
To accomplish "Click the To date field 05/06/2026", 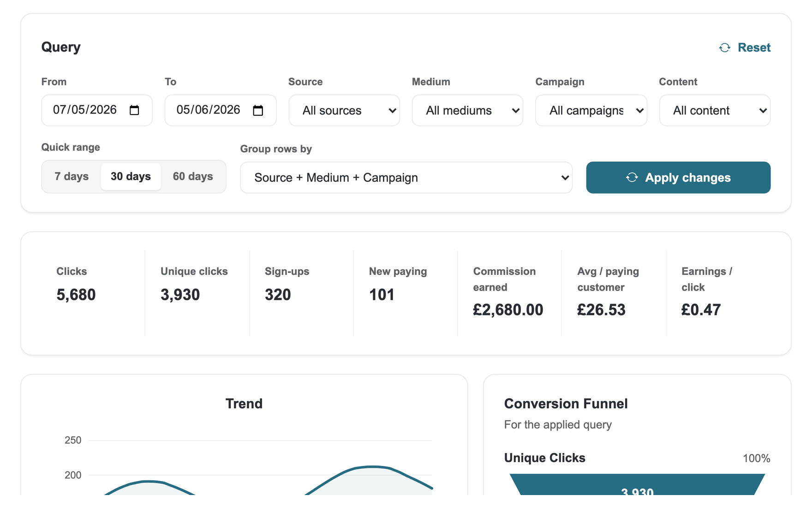I will tap(221, 110).
